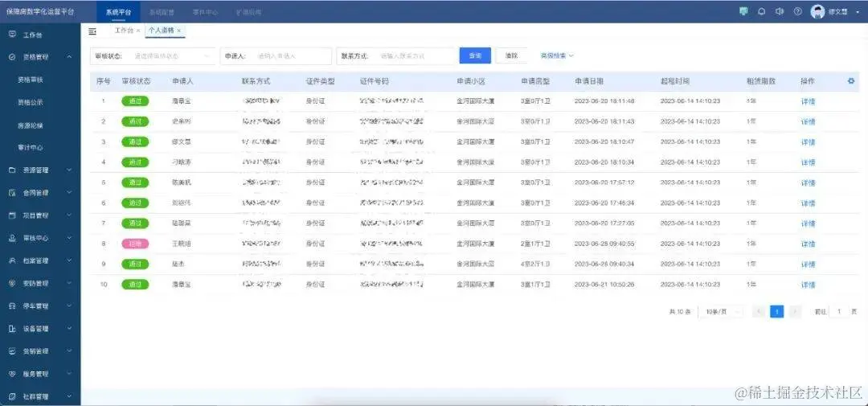Viewport: 868px width, 406px height.
Task: Select the 系统平台 top navigation tab
Action: click(x=118, y=11)
